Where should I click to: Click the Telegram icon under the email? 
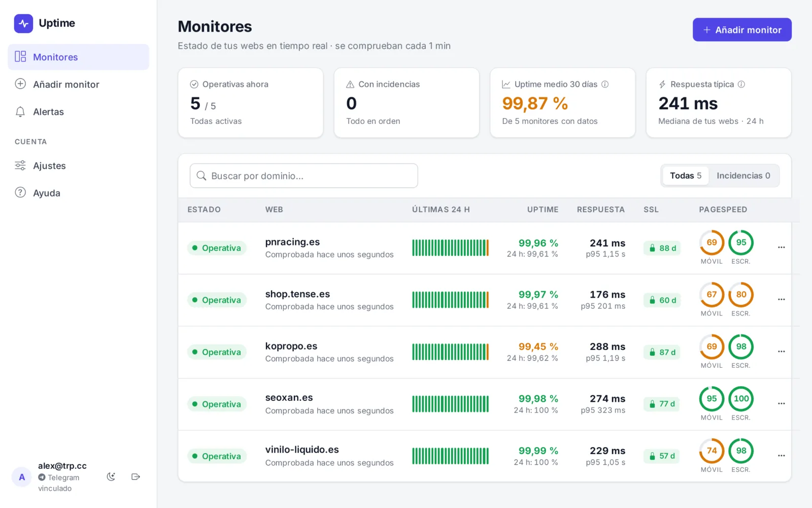pyautogui.click(x=42, y=478)
